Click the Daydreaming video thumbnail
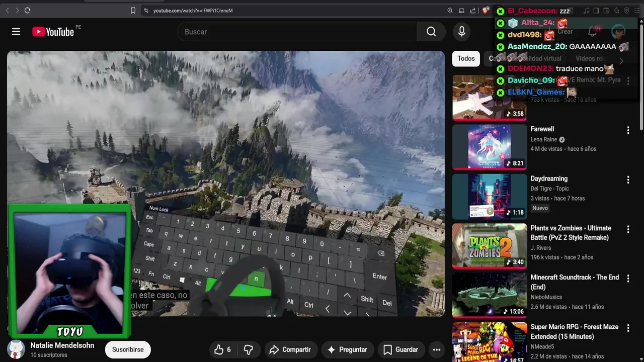The image size is (644, 362). coord(490,196)
